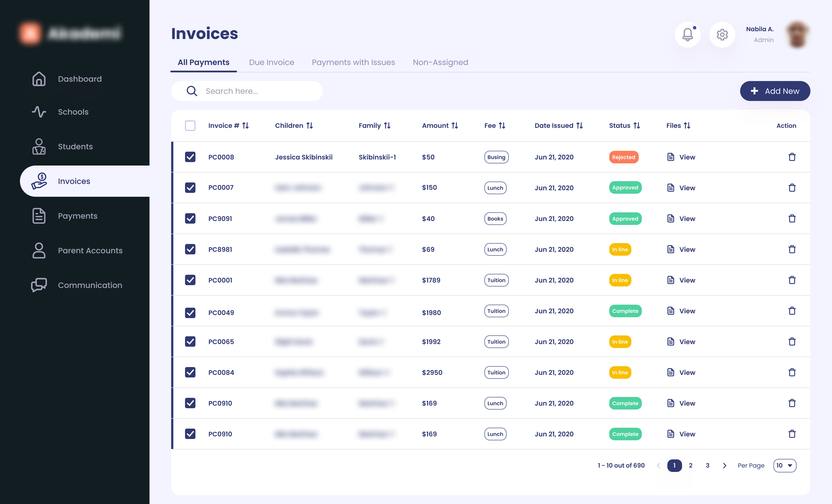Viewport: 832px width, 504px height.
Task: Delete invoice PC0084 with trash icon
Action: [792, 372]
